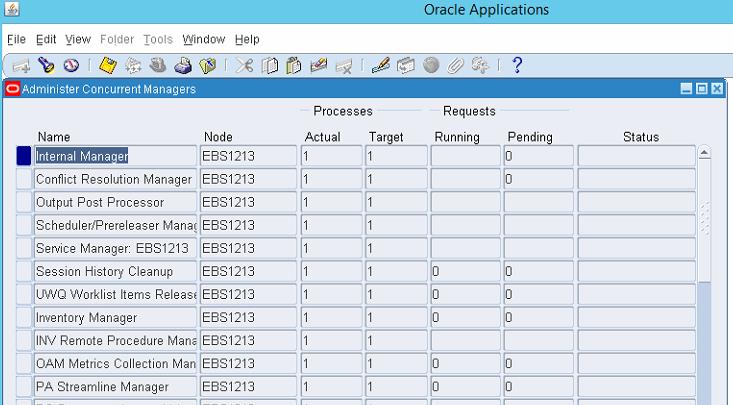Open the Help menu
733x405 pixels.
pos(247,39)
